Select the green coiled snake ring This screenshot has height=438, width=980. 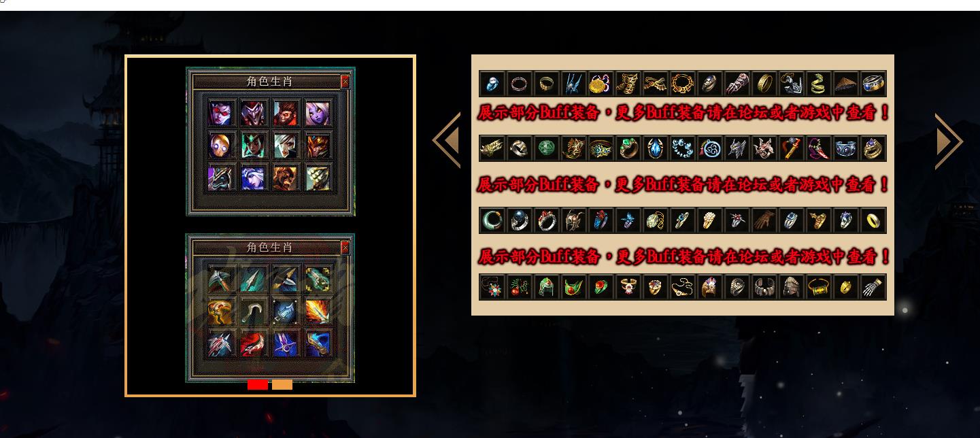pos(819,84)
